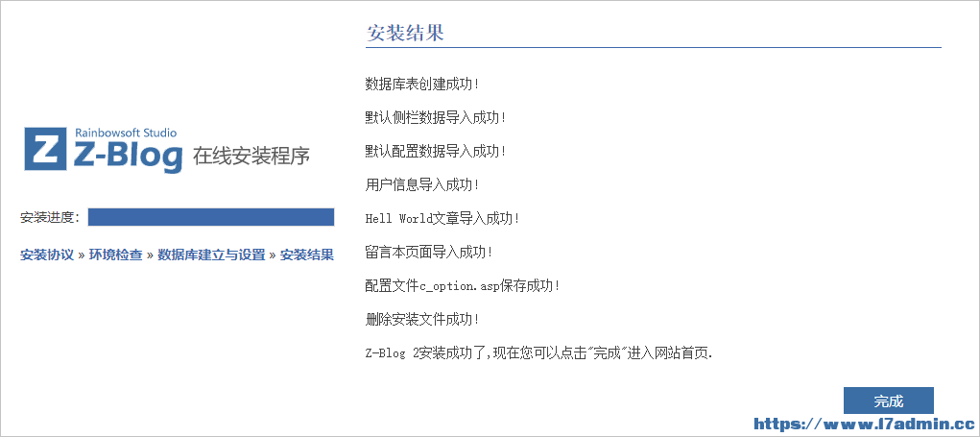Click the 留言本页面导入成功 line
Screen dimensions: 980x437
coord(429,253)
